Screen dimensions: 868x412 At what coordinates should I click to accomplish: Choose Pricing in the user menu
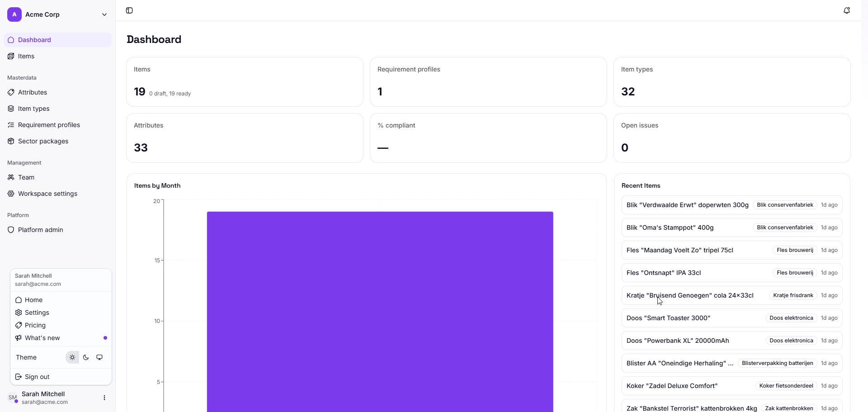point(61,325)
